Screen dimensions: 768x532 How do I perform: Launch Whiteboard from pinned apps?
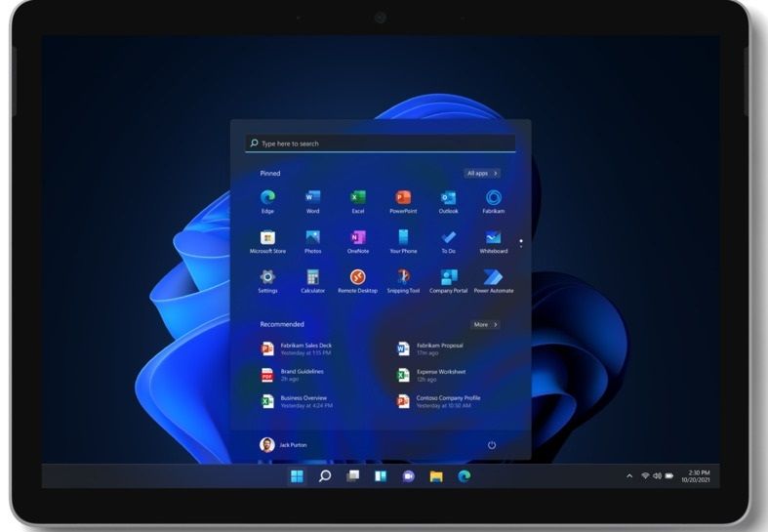(493, 241)
